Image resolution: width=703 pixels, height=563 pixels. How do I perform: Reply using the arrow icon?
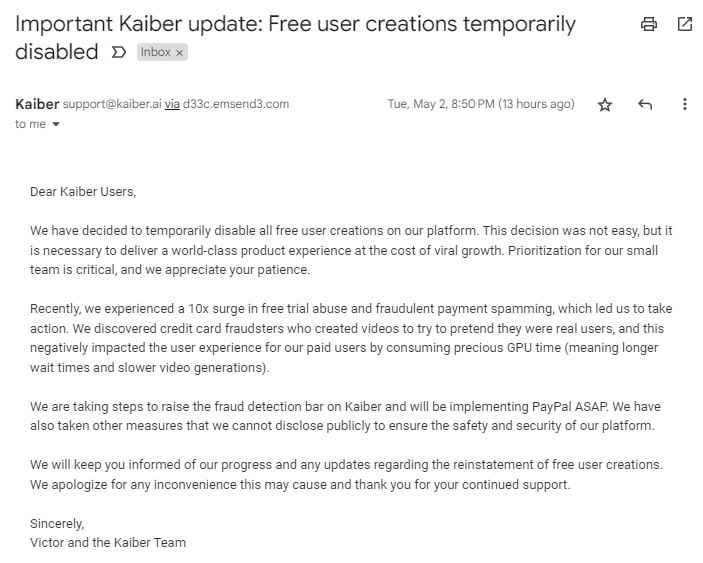click(x=645, y=104)
